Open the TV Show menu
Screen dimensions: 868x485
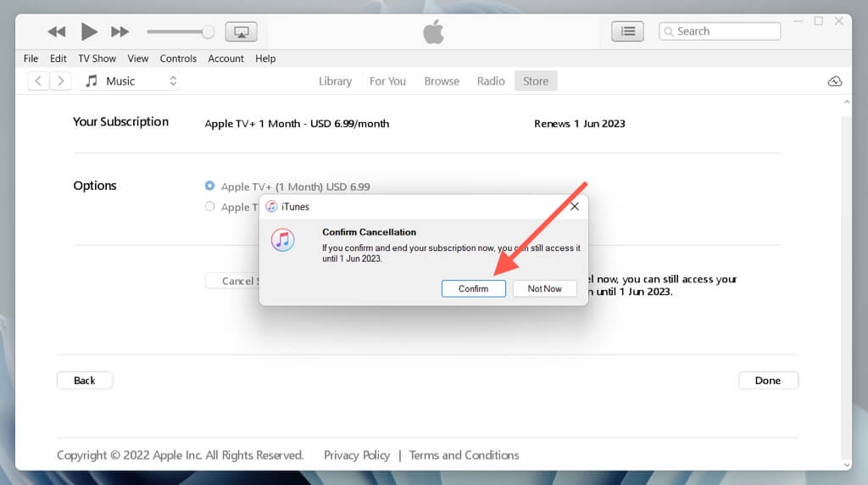tap(97, 59)
